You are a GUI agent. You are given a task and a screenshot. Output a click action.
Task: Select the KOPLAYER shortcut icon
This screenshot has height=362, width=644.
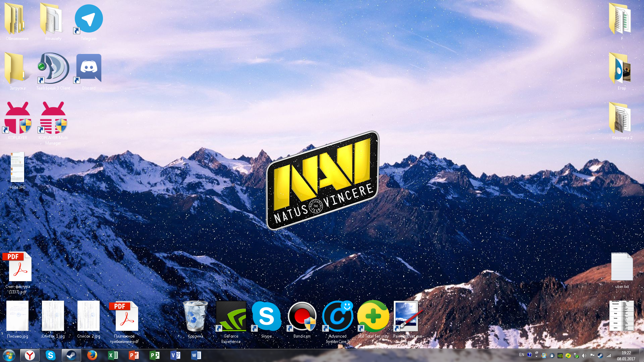[x=17, y=121]
